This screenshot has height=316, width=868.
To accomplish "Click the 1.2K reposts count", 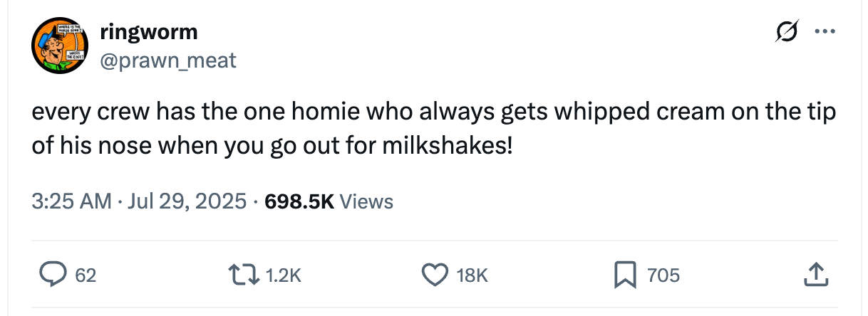I will tap(284, 275).
